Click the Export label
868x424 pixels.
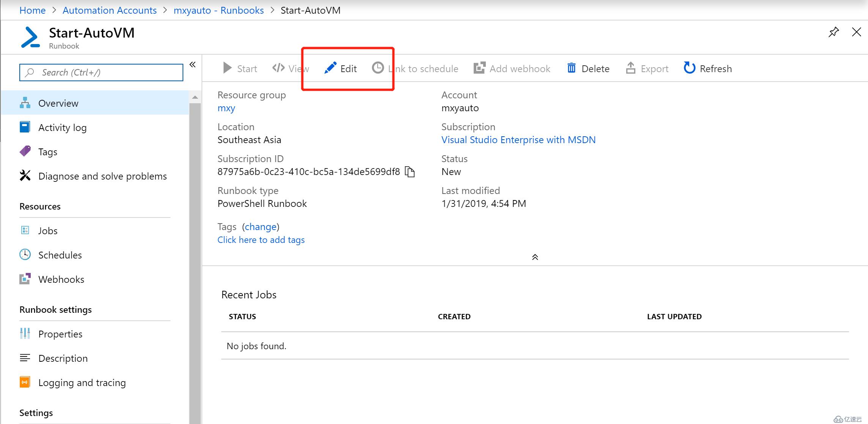[x=655, y=69]
